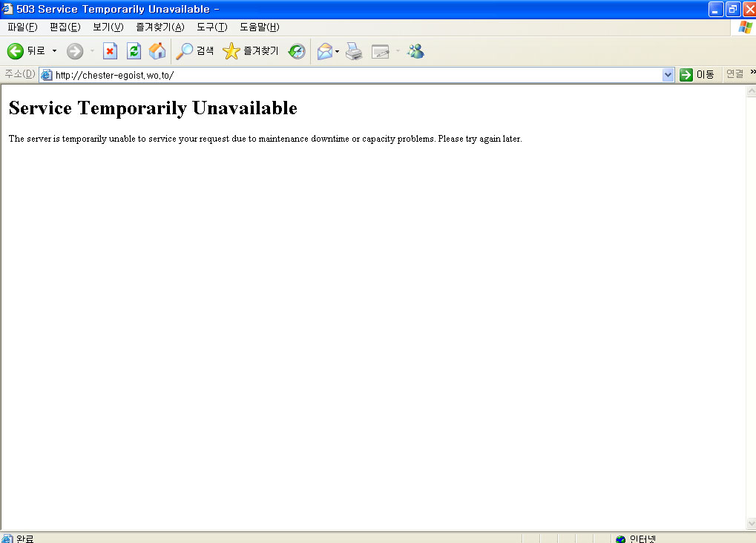Image resolution: width=756 pixels, height=543 pixels.
Task: Open the Search (검색) pane
Action: [195, 51]
